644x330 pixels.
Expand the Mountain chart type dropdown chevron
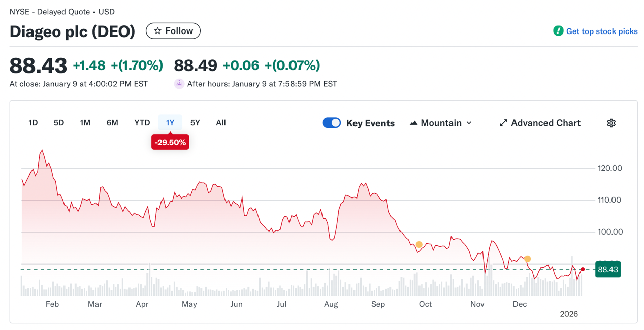coord(469,123)
